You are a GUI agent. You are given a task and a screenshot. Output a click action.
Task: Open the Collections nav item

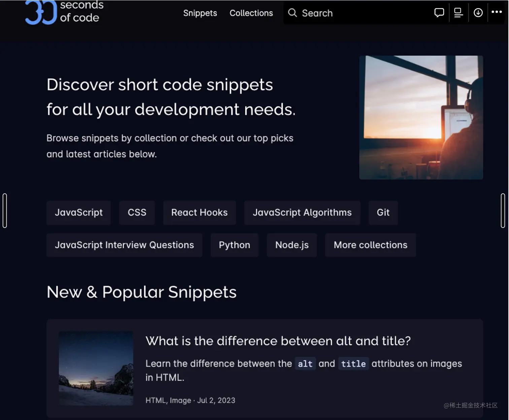tap(251, 13)
